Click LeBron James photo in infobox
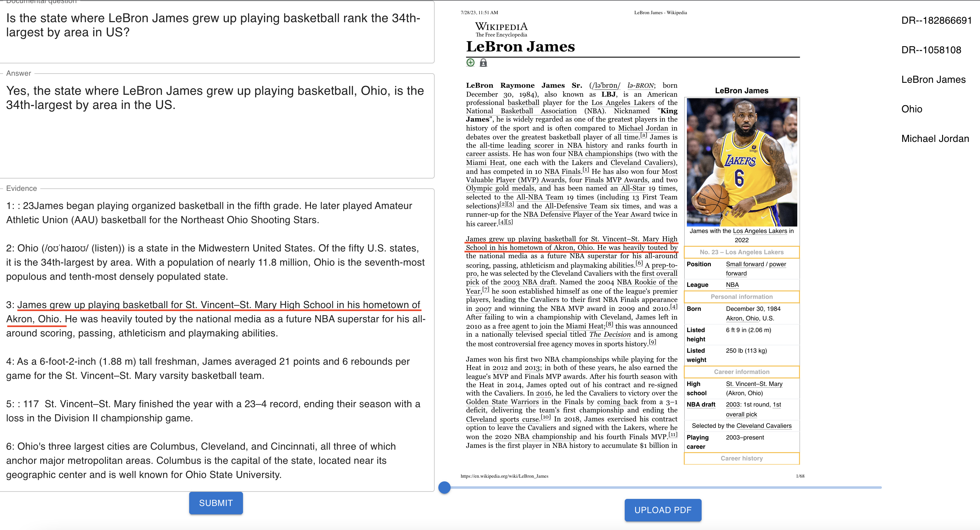 pyautogui.click(x=742, y=162)
